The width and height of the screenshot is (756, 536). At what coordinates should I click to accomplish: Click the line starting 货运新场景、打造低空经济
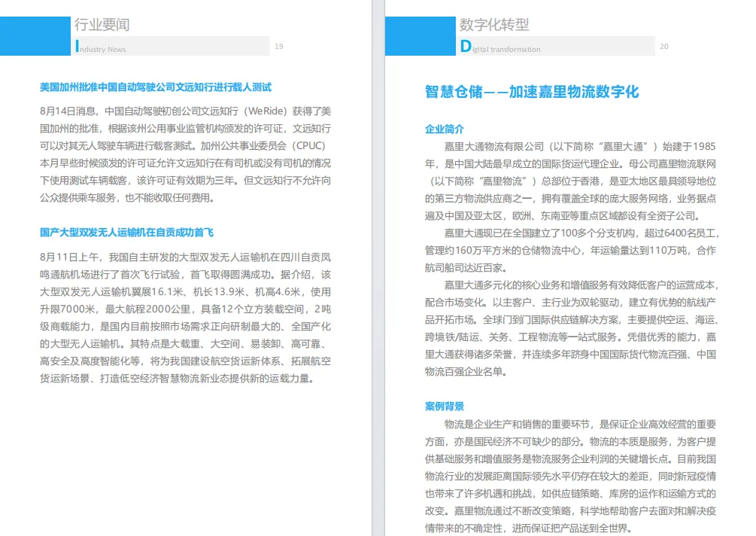(x=178, y=379)
